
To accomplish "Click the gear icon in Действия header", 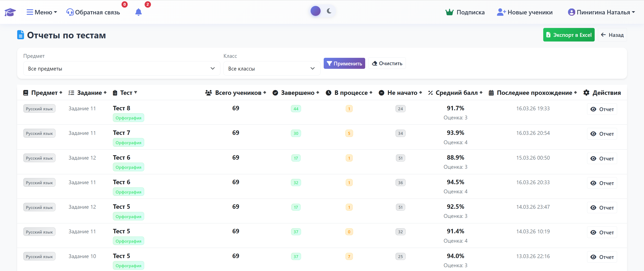I will [586, 93].
